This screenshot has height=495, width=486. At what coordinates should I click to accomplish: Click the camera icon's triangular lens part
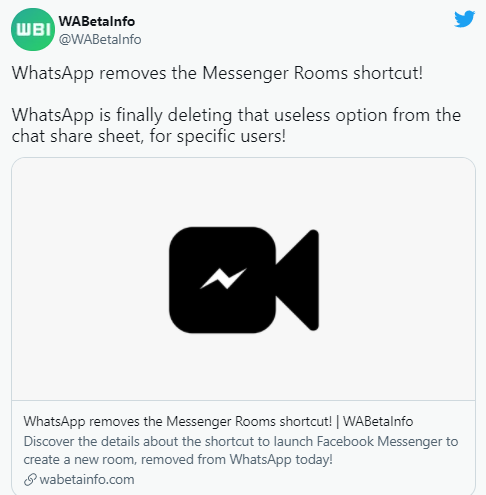click(x=298, y=280)
